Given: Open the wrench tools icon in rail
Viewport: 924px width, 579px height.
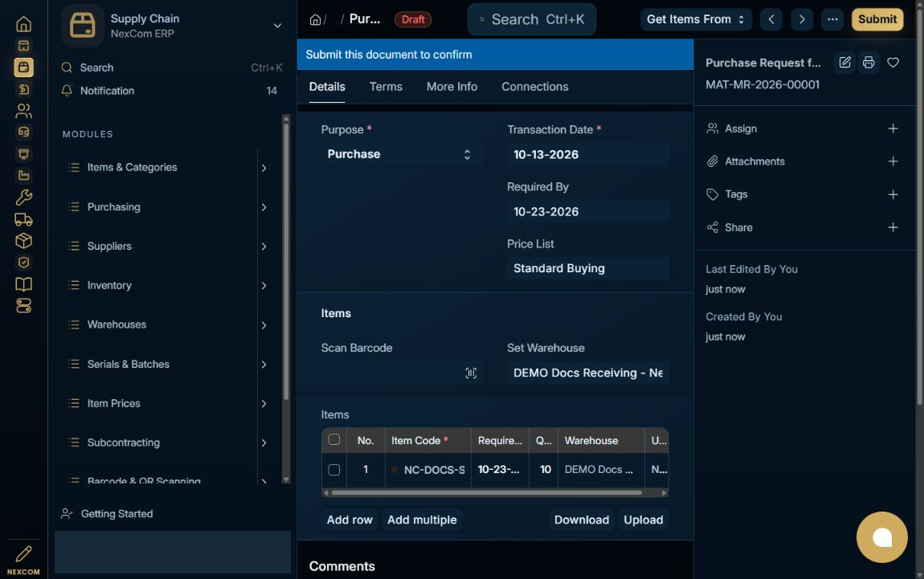Looking at the screenshot, I should (x=23, y=198).
